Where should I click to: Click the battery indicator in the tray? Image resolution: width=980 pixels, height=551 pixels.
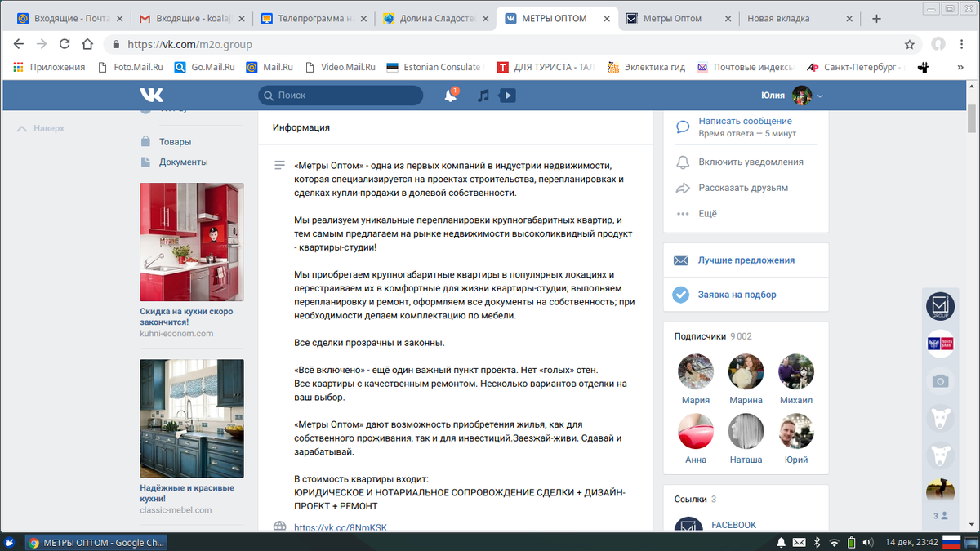(851, 542)
